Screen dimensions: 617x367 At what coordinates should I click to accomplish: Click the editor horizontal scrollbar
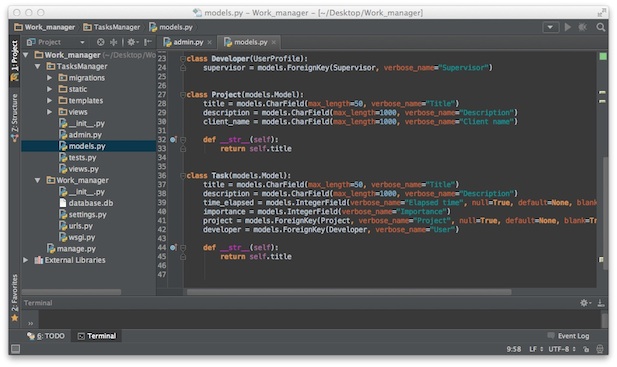pyautogui.click(x=349, y=292)
